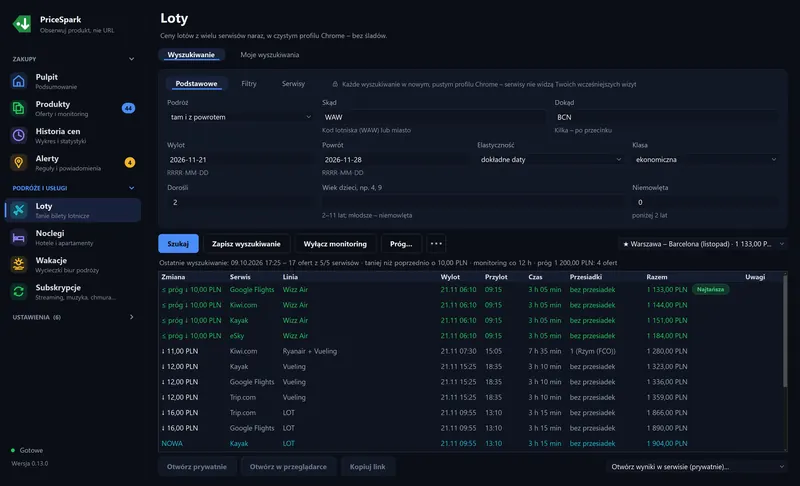
Task: Sort results by the Razem column header
Action: pyautogui.click(x=657, y=277)
